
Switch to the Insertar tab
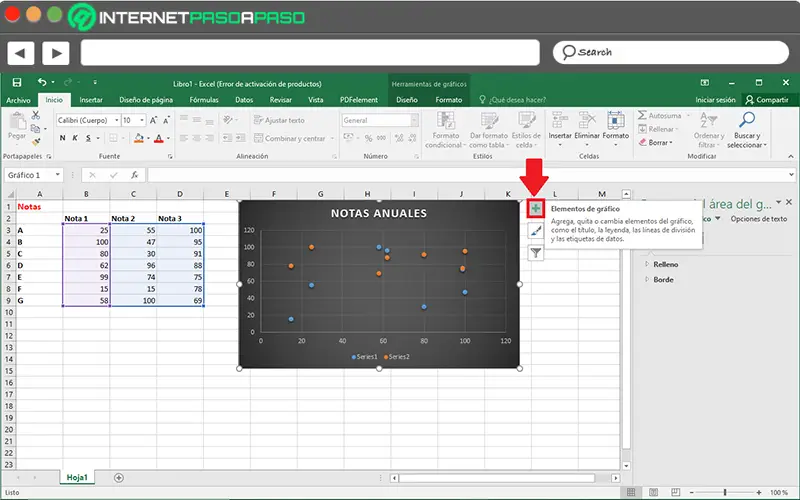click(x=91, y=100)
